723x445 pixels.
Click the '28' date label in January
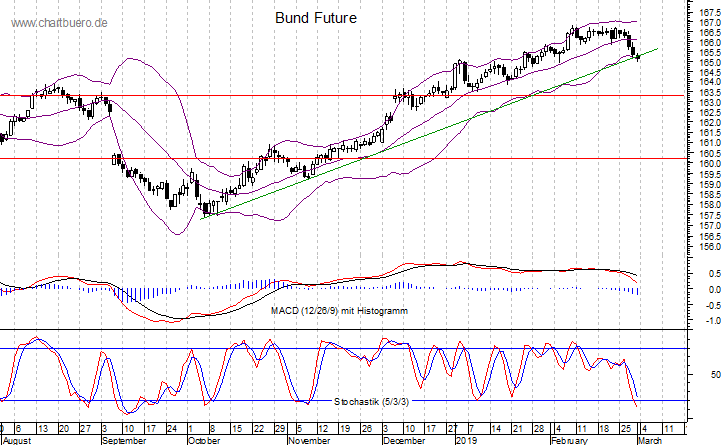(x=539, y=429)
